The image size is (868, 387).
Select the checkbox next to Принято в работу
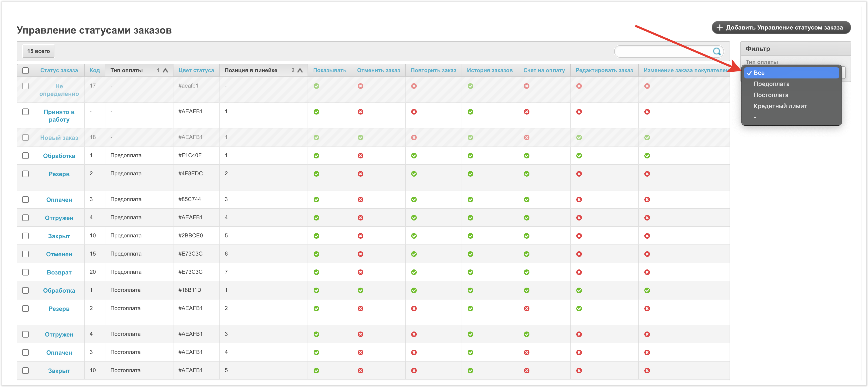(26, 112)
